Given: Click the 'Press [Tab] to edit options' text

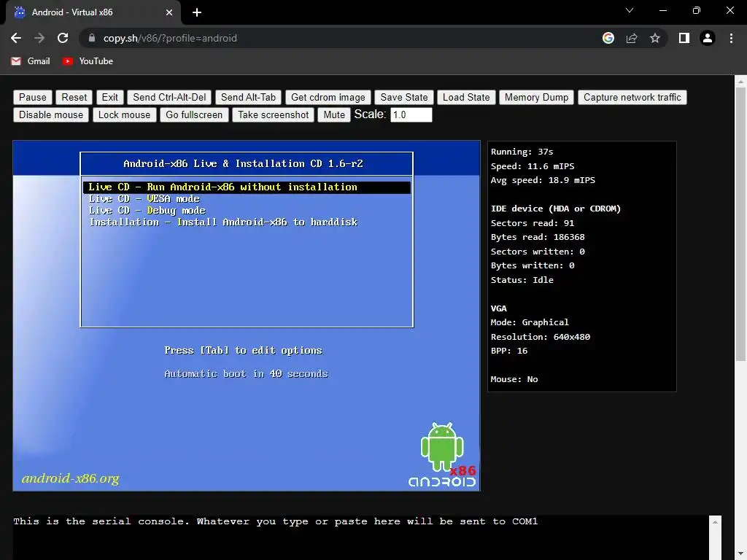Looking at the screenshot, I should pyautogui.click(x=243, y=351).
